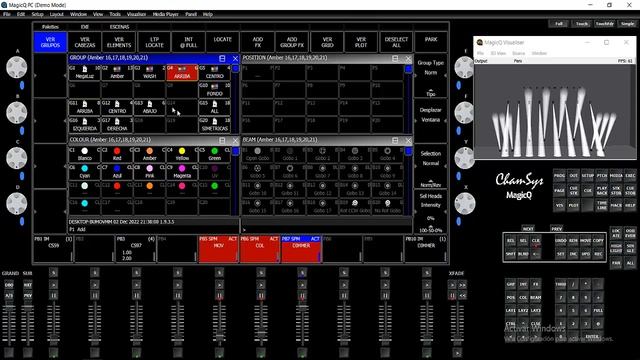
Task: Click the GROUP window vertical scrollbar
Action: 236,99
